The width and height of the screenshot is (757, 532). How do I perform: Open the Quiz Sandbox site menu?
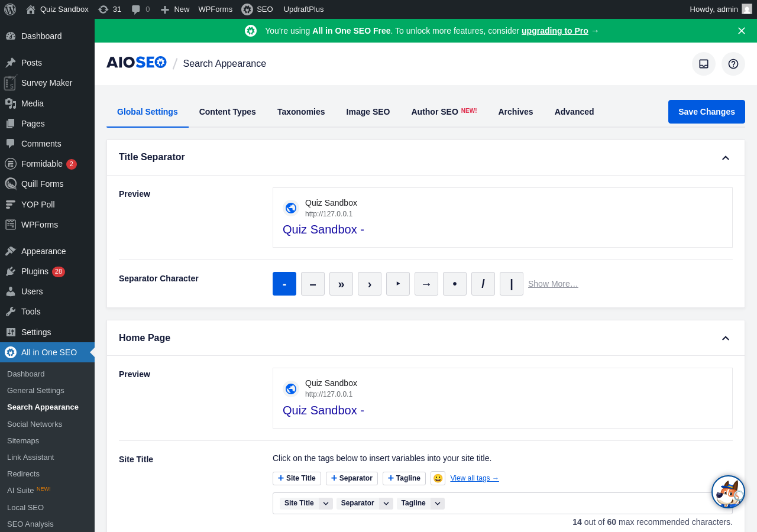[x=57, y=9]
